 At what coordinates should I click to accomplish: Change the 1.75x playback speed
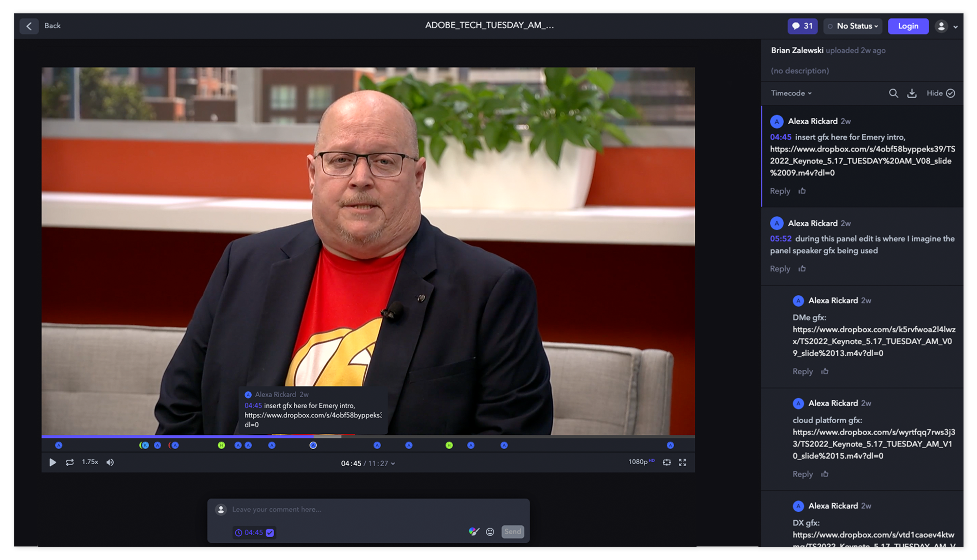click(90, 462)
